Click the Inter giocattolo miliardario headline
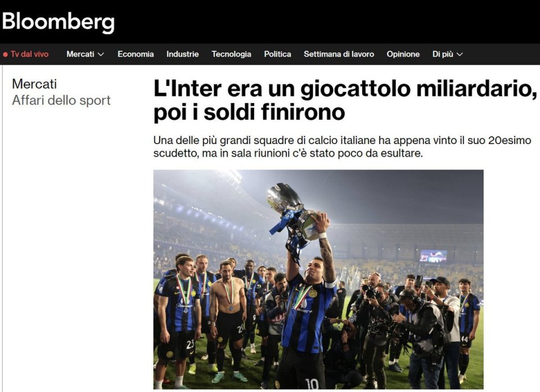 pos(345,100)
